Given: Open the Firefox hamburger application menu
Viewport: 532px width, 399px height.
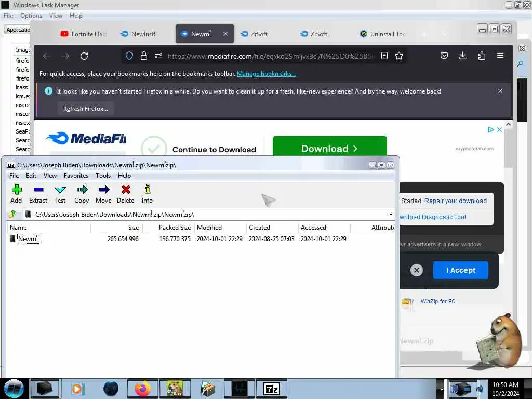Looking at the screenshot, I should tap(500, 55).
